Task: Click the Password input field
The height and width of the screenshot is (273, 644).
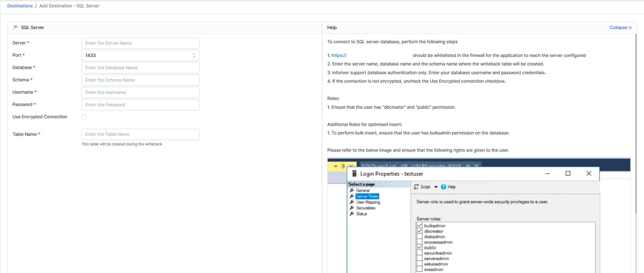Action: click(141, 105)
